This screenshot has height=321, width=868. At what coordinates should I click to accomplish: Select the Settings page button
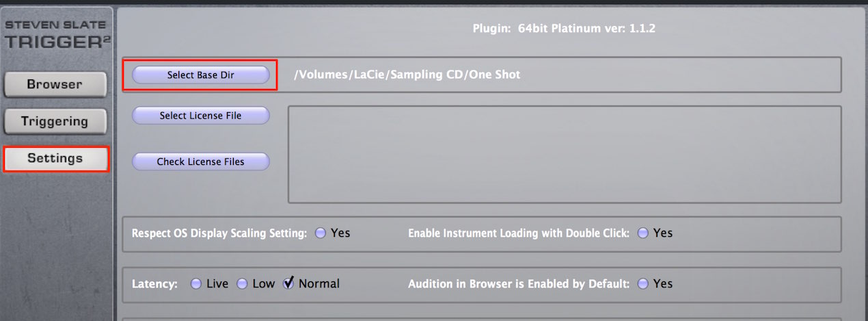coord(55,158)
